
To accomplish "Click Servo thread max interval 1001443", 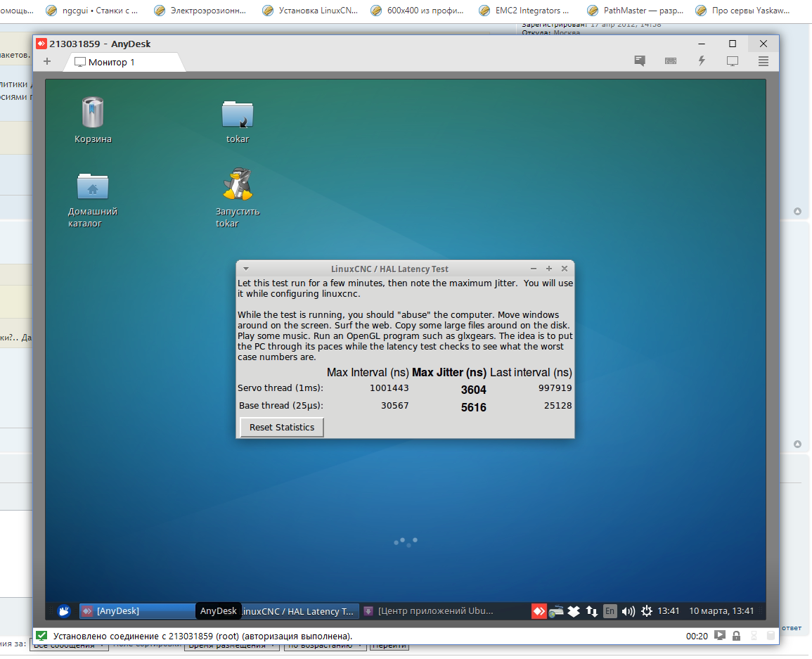I will click(x=389, y=388).
